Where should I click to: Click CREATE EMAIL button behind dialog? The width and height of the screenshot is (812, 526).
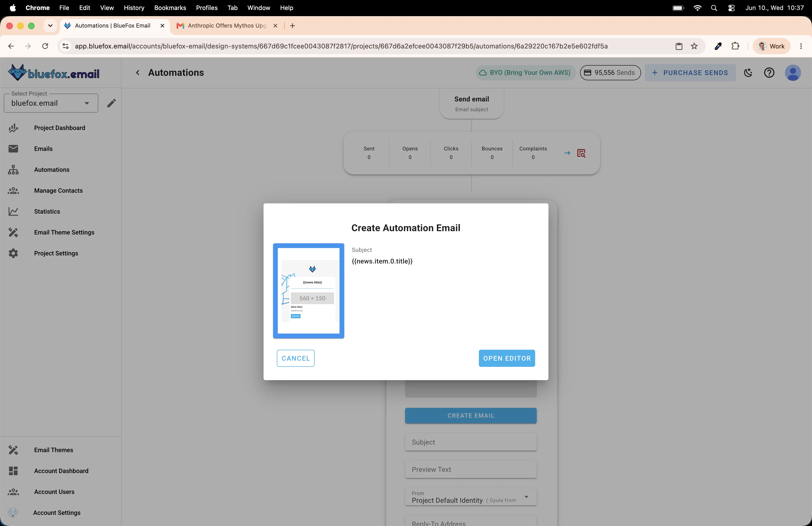click(471, 415)
